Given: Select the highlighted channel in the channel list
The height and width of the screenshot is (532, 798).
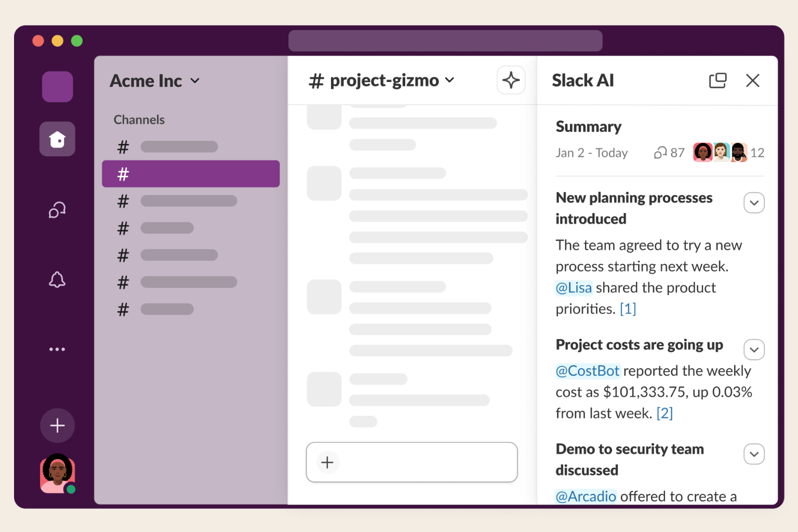Looking at the screenshot, I should tap(191, 174).
